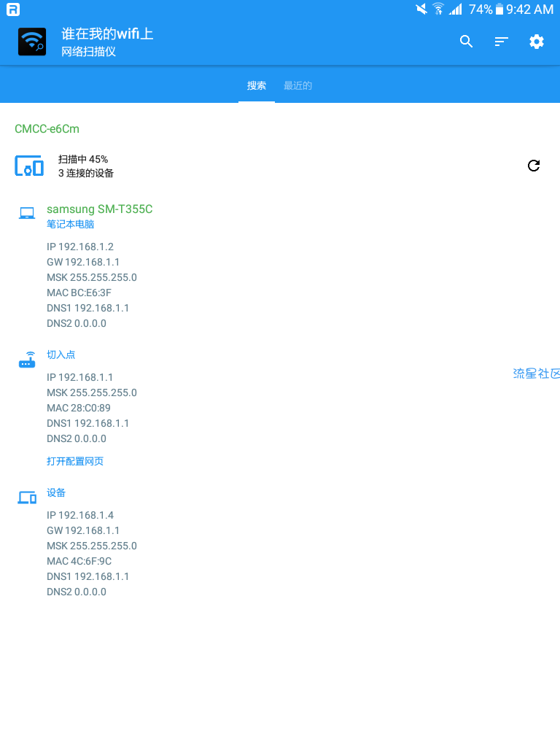Click the 笔记本电脑 device type label

pyautogui.click(x=71, y=224)
